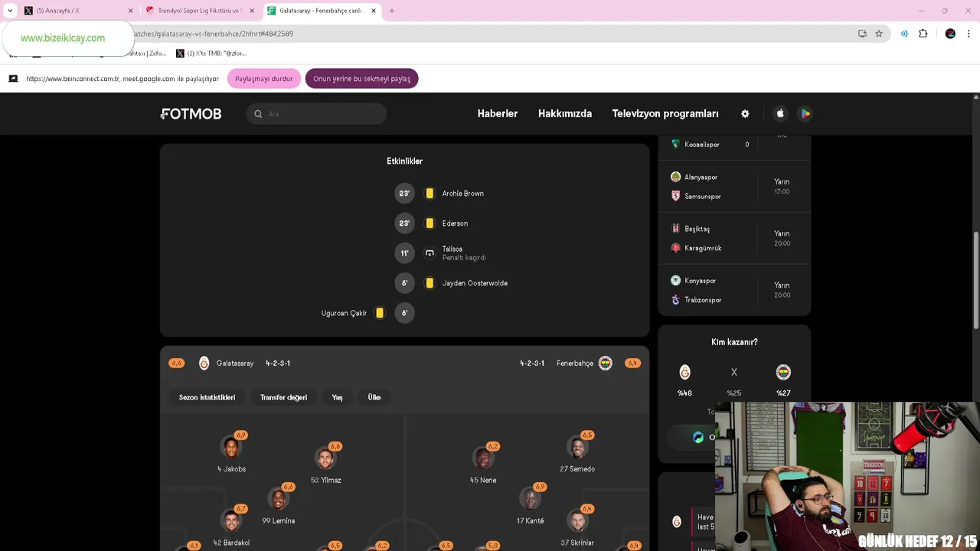Screen dimensions: 980x551
Task: Click the install app icon in address bar
Action: [862, 34]
